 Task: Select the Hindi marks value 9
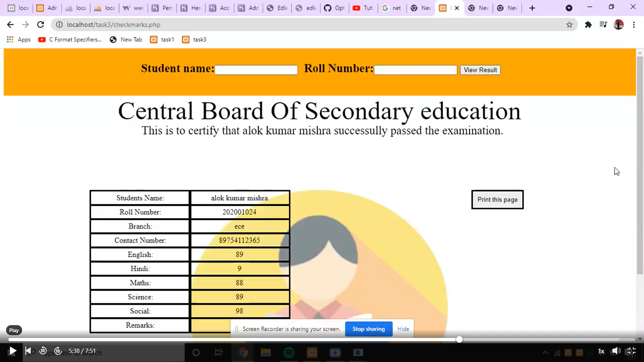239,268
